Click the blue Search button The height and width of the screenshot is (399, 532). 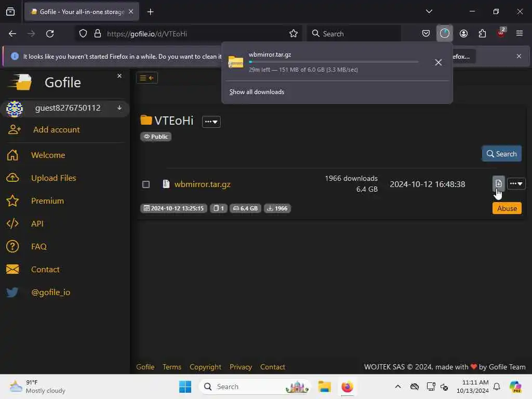(501, 154)
